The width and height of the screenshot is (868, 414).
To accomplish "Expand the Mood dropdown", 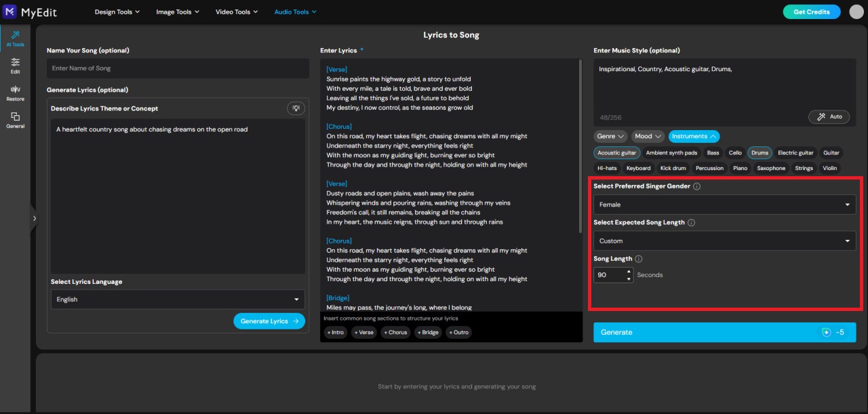I will (x=648, y=136).
